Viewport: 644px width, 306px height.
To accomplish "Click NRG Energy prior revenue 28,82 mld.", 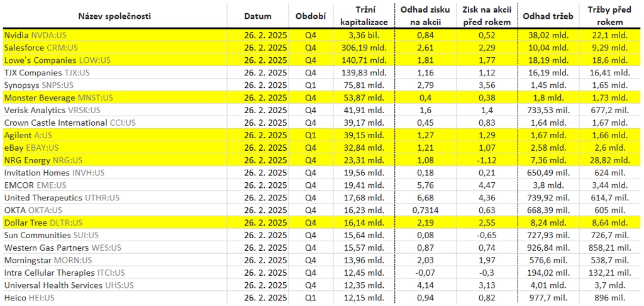I will click(610, 160).
